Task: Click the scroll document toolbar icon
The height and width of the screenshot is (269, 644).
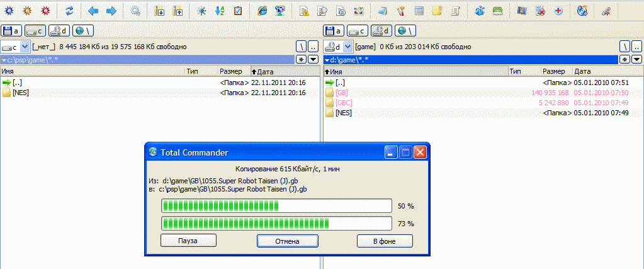Action: (456, 11)
